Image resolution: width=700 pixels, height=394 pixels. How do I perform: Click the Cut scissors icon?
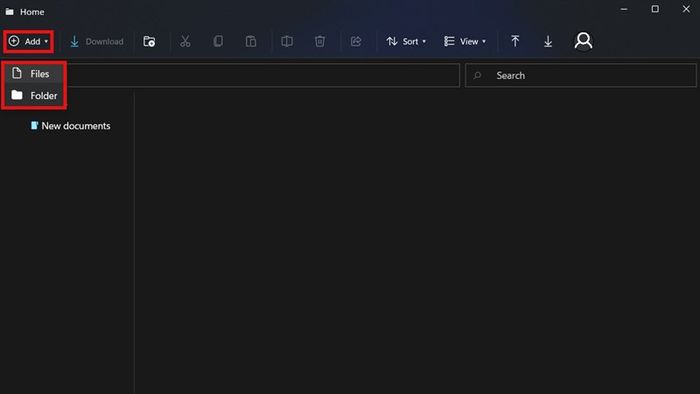pyautogui.click(x=185, y=41)
